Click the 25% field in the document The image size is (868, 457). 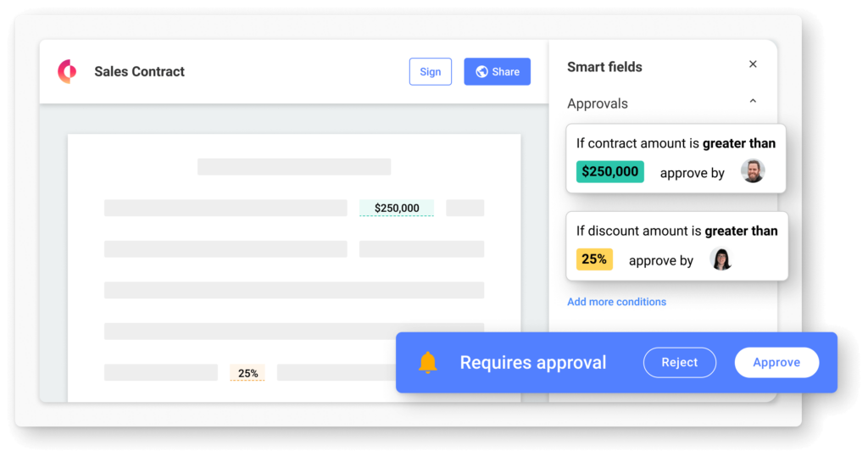click(248, 373)
